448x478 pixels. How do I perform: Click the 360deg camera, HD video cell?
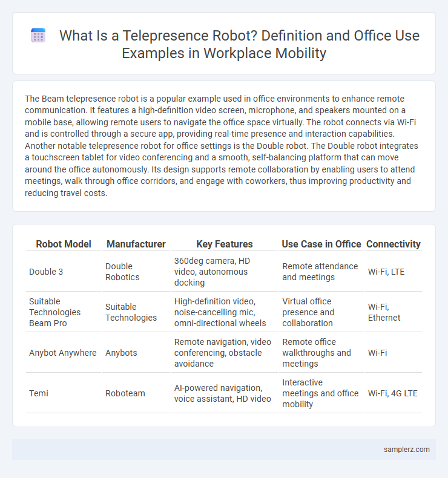[225, 272]
